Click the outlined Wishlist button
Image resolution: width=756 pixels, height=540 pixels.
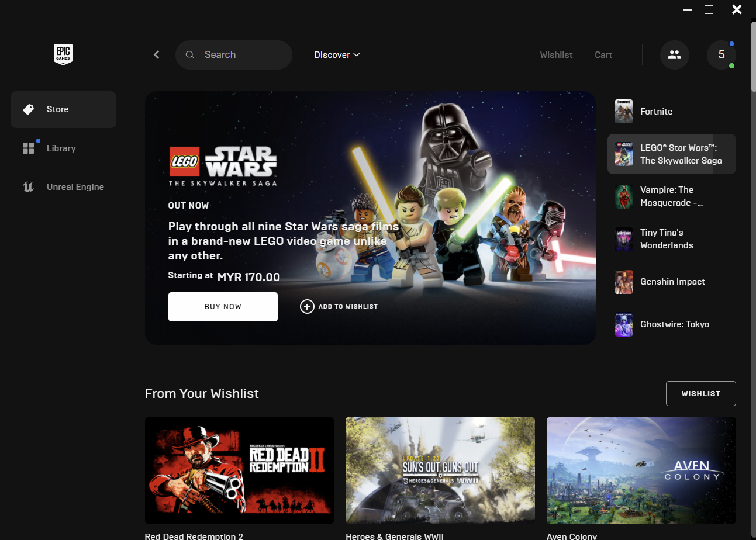(x=700, y=393)
